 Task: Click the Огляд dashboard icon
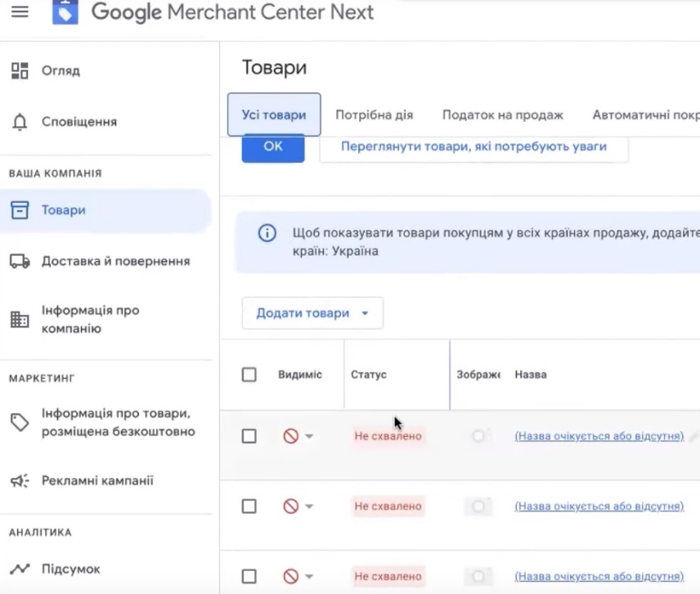20,71
